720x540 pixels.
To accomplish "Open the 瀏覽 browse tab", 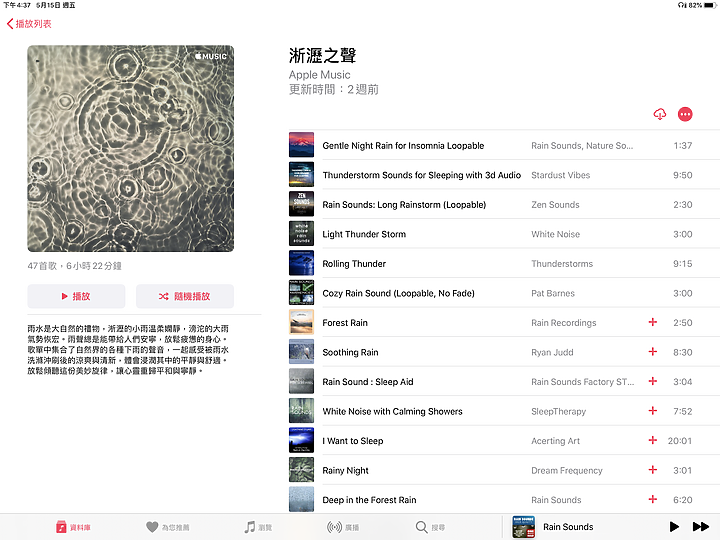I will point(258,527).
